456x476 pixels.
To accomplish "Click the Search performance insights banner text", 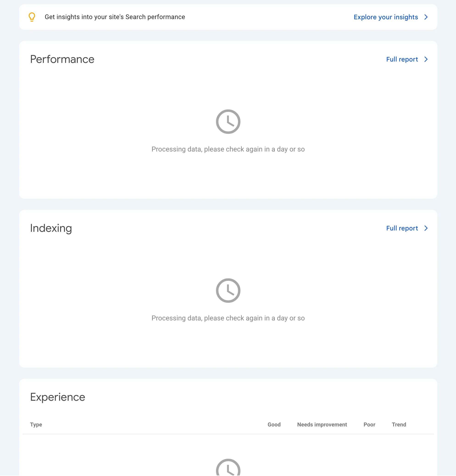I will 115,17.
